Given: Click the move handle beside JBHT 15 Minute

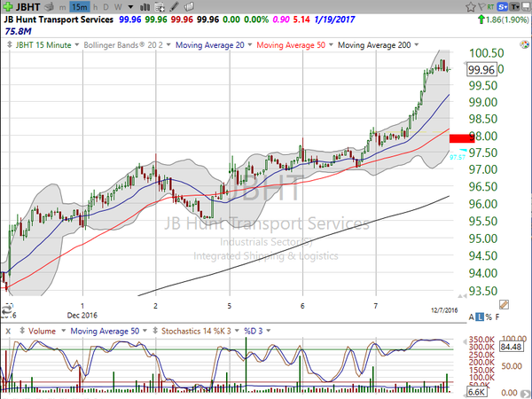Looking at the screenshot, I should [10, 45].
